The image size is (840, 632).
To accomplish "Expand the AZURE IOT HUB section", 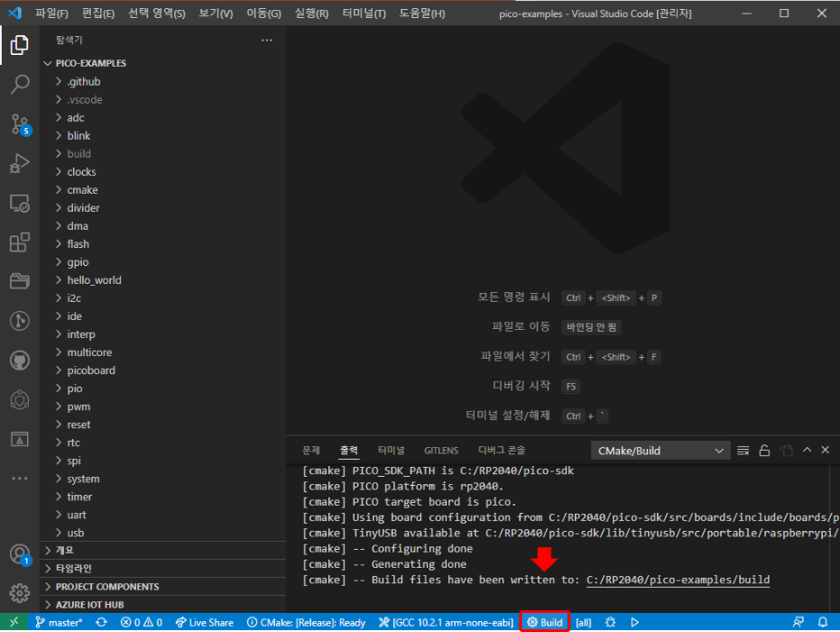I will tap(163, 605).
